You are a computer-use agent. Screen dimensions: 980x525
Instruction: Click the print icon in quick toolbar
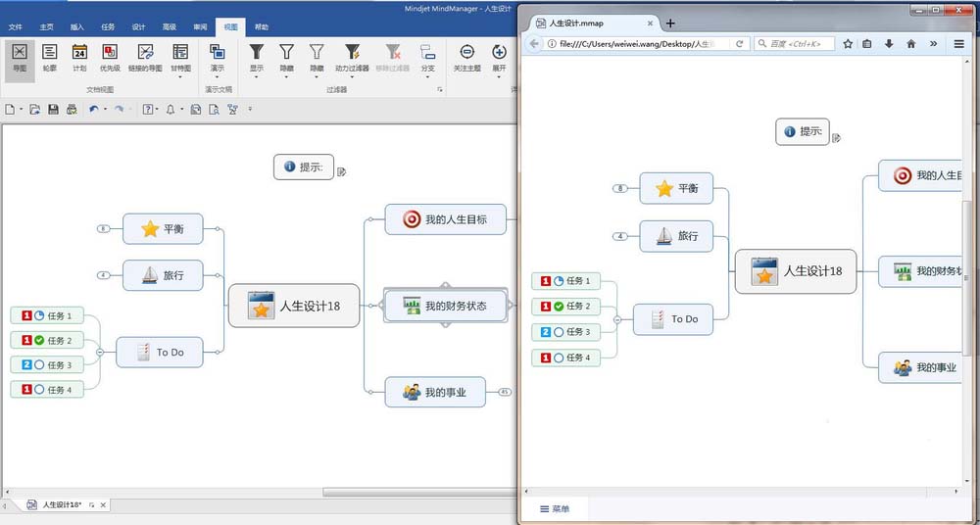[x=72, y=110]
